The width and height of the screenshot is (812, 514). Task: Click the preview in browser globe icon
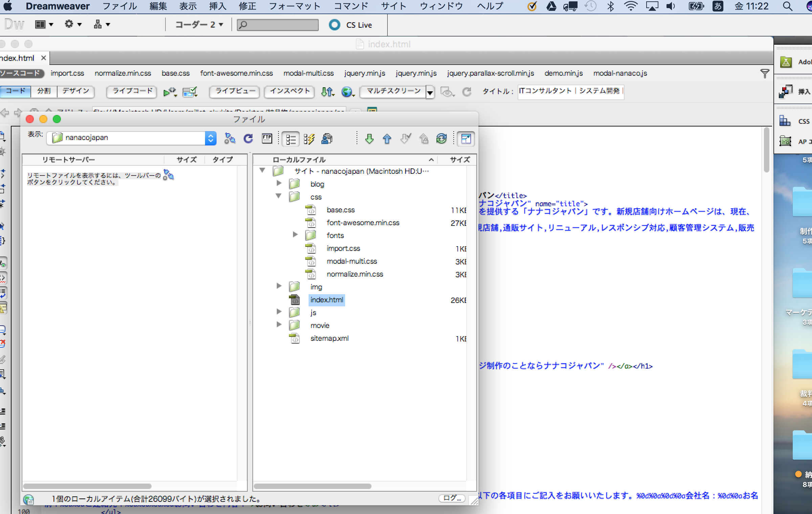coord(347,92)
